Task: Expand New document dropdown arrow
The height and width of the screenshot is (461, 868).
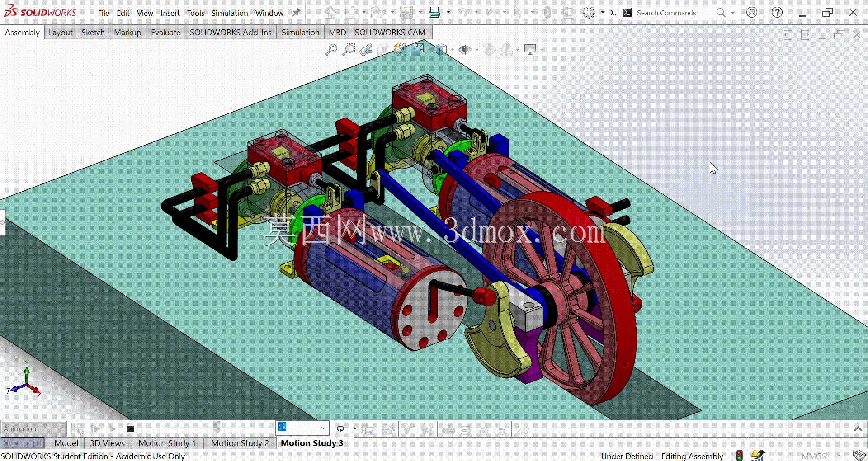Action: coord(363,13)
